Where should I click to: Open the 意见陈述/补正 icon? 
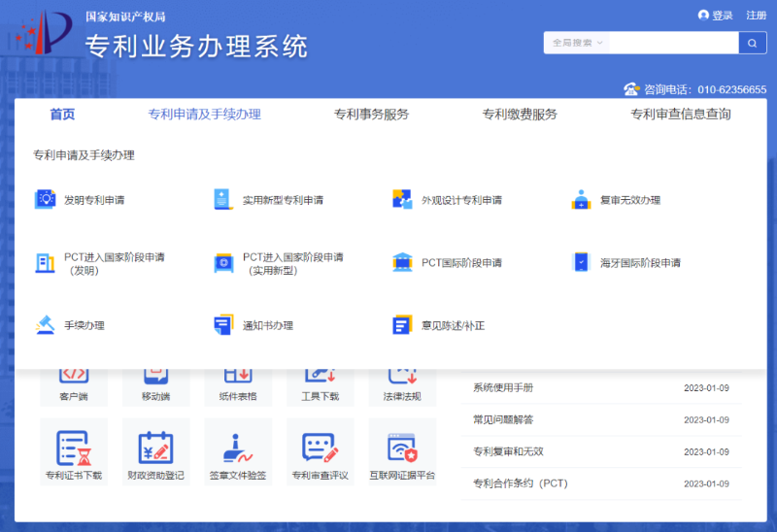click(402, 325)
